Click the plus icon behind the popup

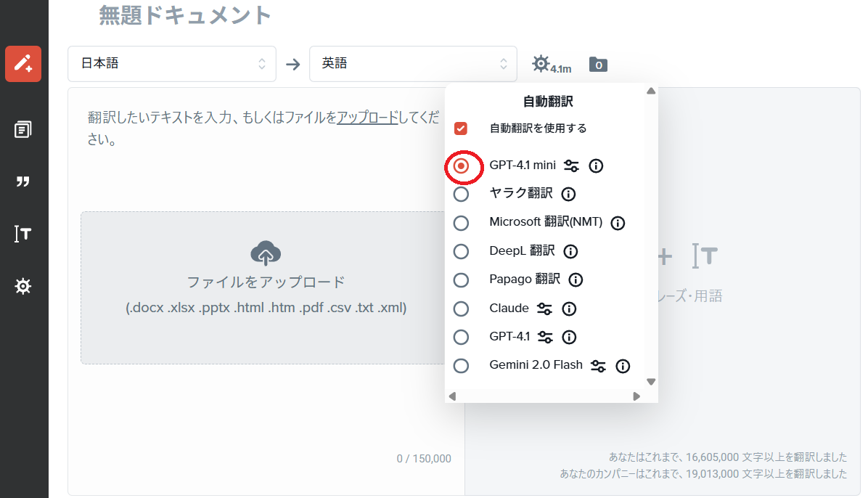point(665,256)
